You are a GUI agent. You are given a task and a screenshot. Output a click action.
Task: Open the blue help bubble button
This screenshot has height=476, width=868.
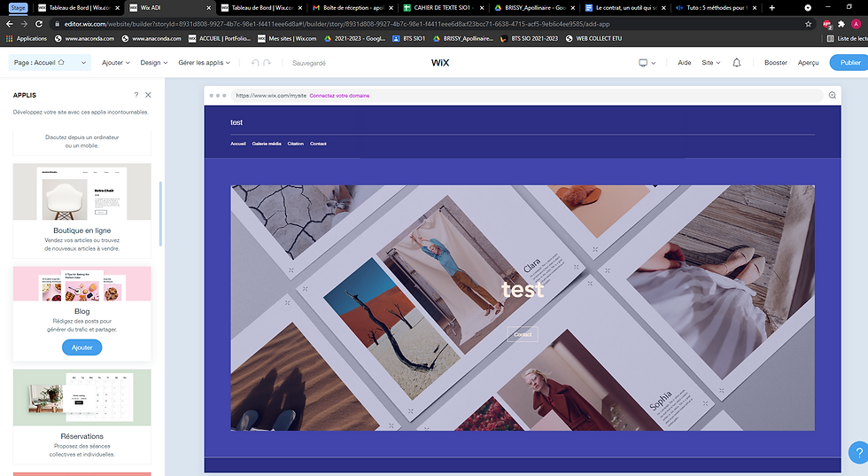(858, 452)
